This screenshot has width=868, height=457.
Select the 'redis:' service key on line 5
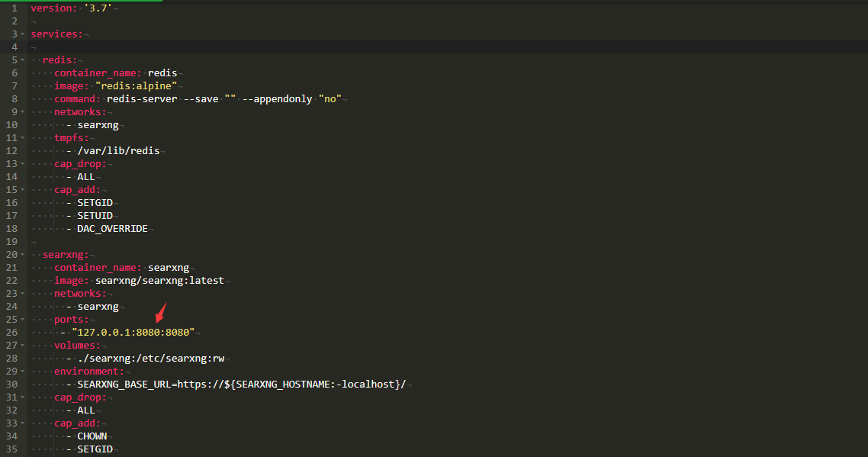point(59,60)
